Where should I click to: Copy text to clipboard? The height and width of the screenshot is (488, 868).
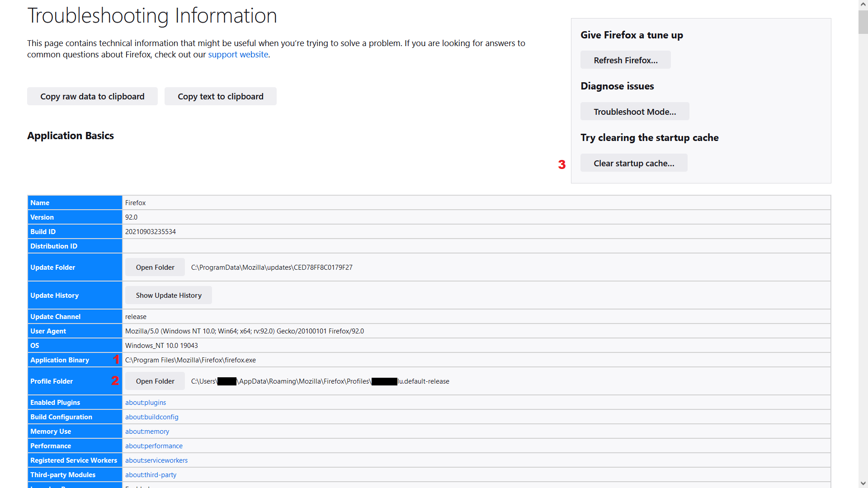point(220,96)
